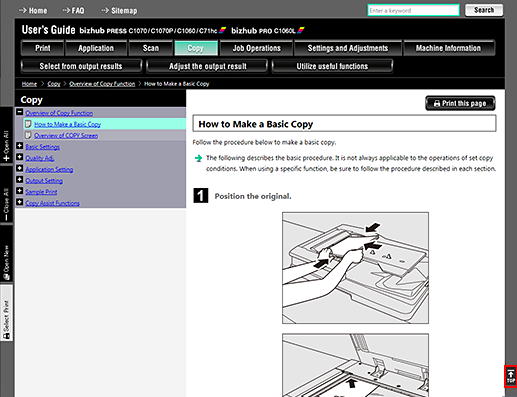Click the User's Guide title

coord(49,30)
